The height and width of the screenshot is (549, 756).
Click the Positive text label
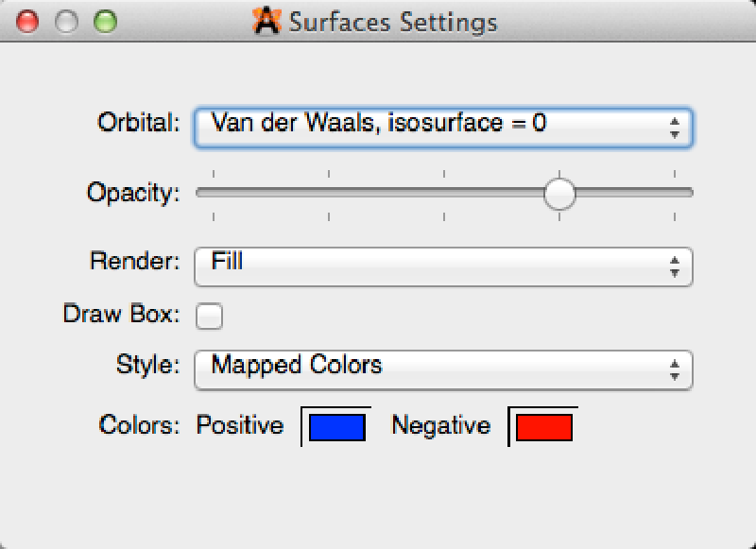tap(240, 425)
